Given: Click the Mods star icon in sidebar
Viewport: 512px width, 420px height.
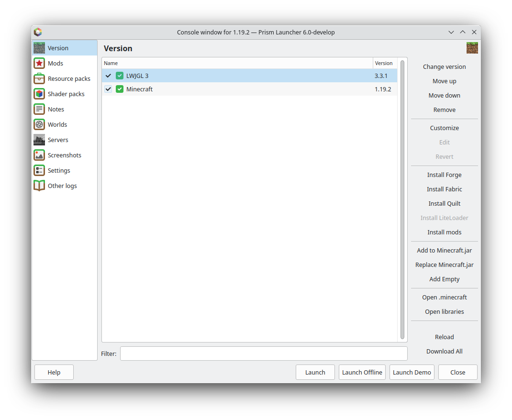Looking at the screenshot, I should point(39,63).
